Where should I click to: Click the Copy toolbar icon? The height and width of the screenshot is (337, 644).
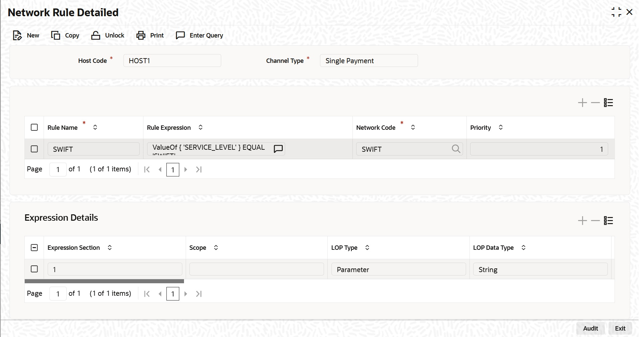point(55,35)
